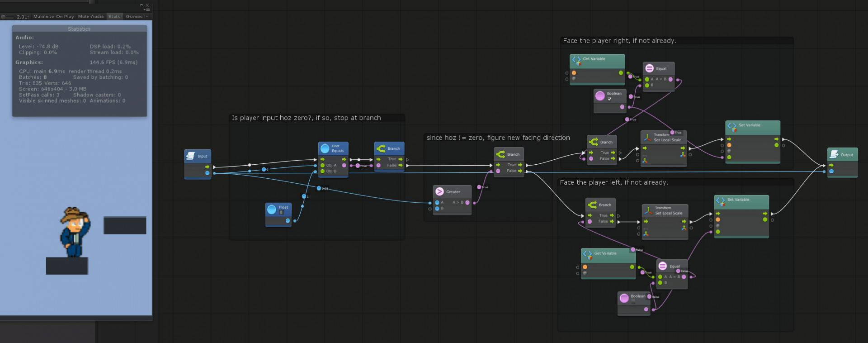Select group title 'Is player input hoz zero?'
868x343 pixels.
[x=307, y=118]
